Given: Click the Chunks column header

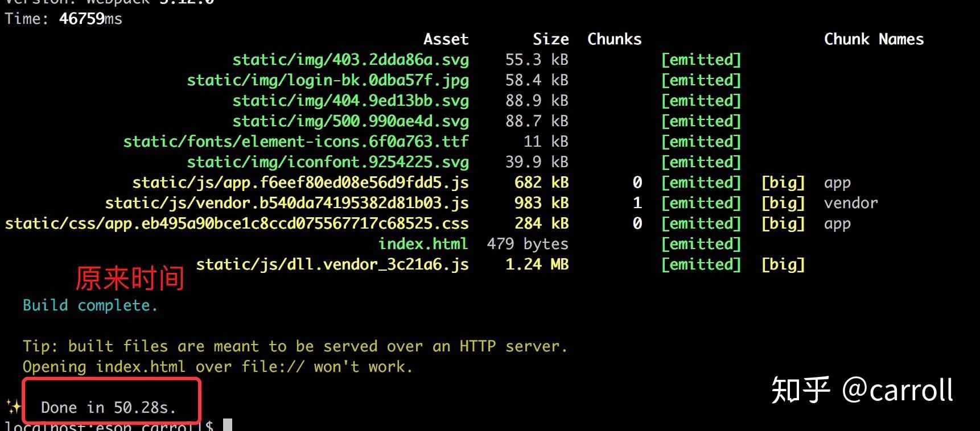Looking at the screenshot, I should click(x=615, y=39).
